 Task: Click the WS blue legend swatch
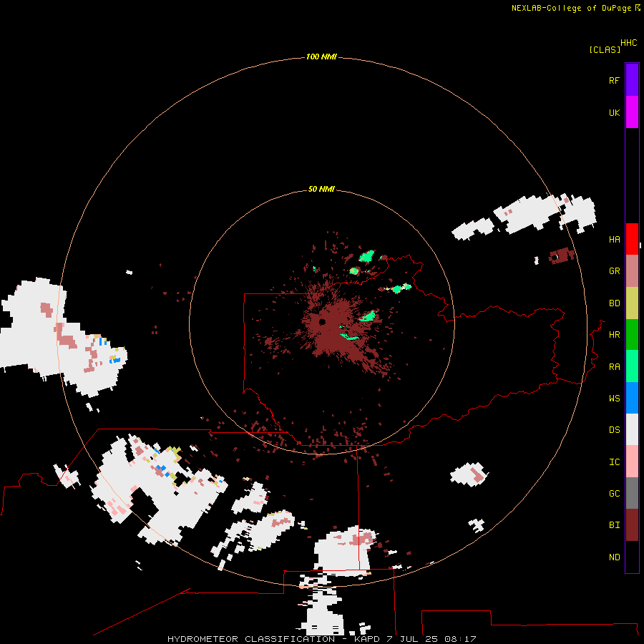coord(632,398)
